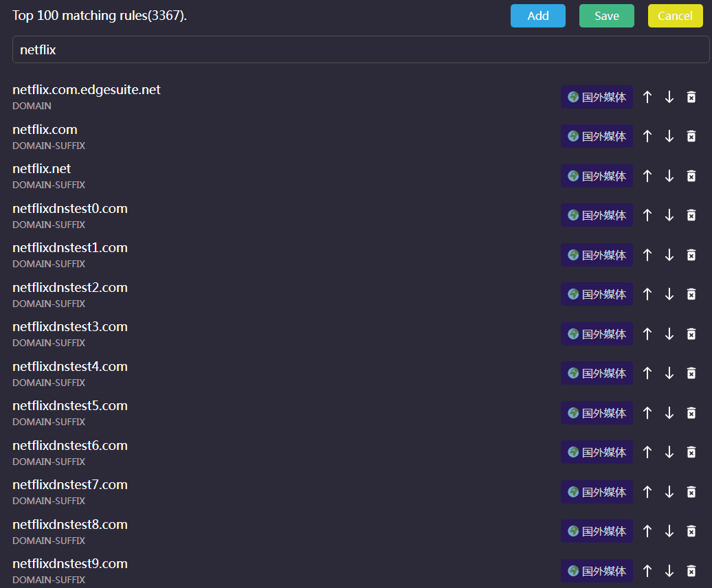The height and width of the screenshot is (588, 712).
Task: Select the netflixdnstest9.com rule name
Action: pyautogui.click(x=70, y=563)
